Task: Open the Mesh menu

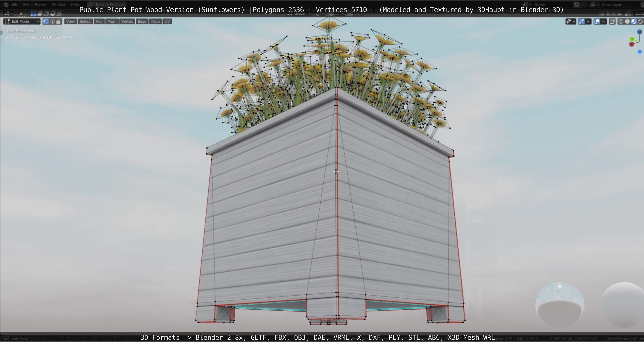Action: [112, 21]
